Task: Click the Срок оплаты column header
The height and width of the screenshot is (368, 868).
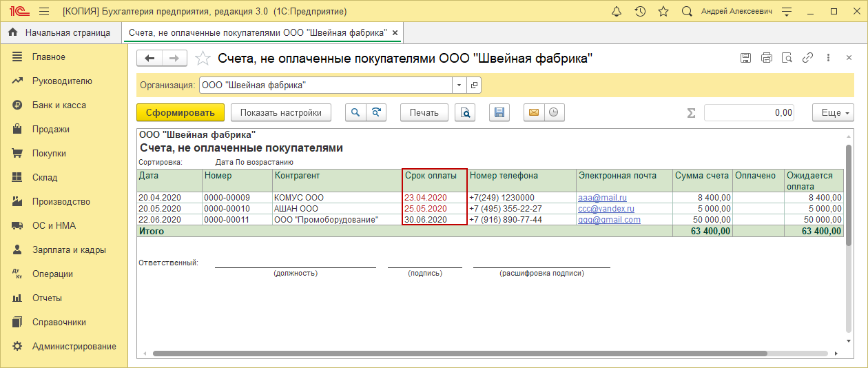Action: (x=435, y=181)
